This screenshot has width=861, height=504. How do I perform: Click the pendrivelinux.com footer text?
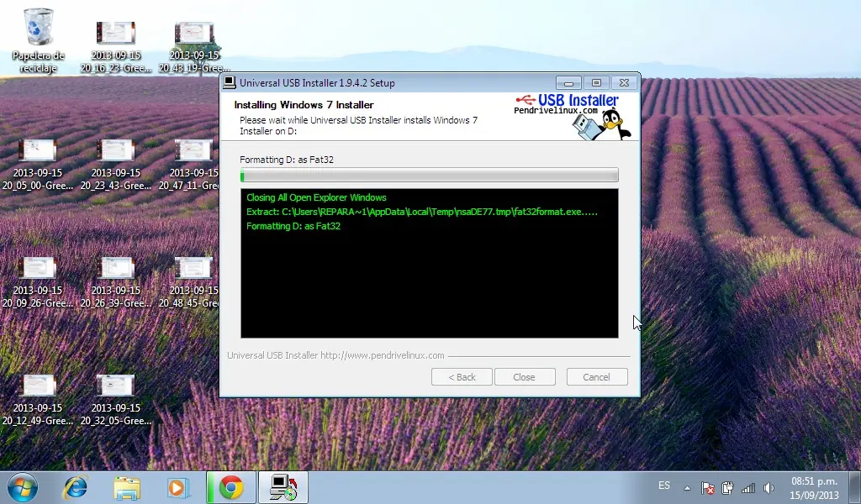[x=335, y=355]
